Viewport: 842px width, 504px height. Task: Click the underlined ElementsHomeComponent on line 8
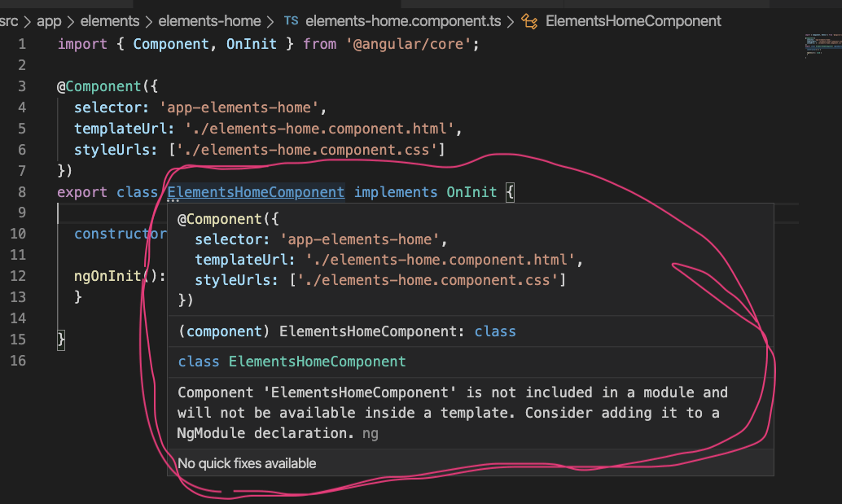tap(255, 192)
